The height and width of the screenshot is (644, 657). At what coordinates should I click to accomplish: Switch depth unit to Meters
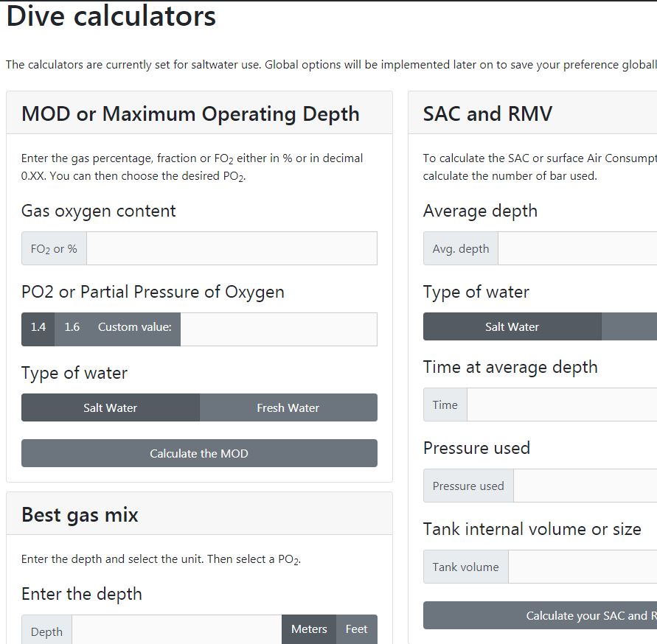coord(308,629)
